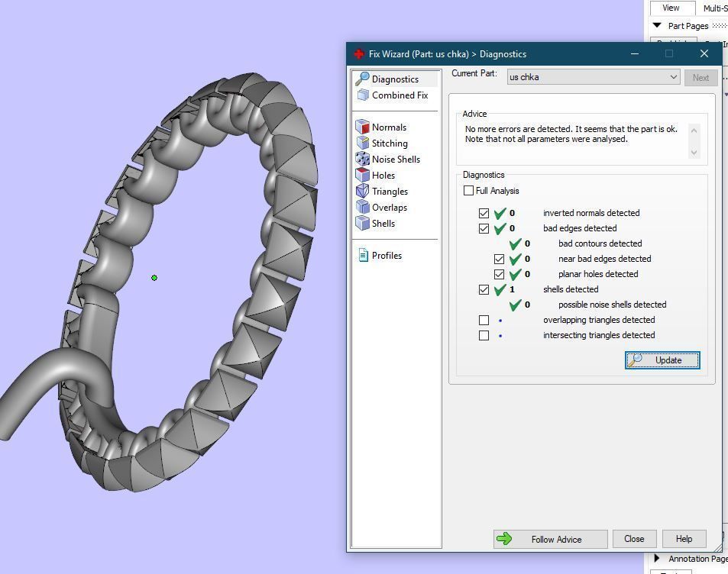728x574 pixels.
Task: Click green checkmark beside possible noise shells
Action: point(516,305)
